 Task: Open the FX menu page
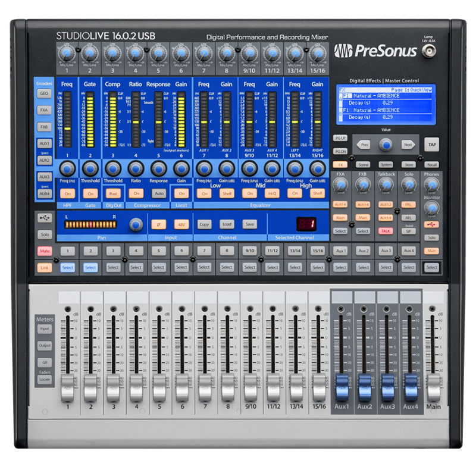(x=340, y=165)
